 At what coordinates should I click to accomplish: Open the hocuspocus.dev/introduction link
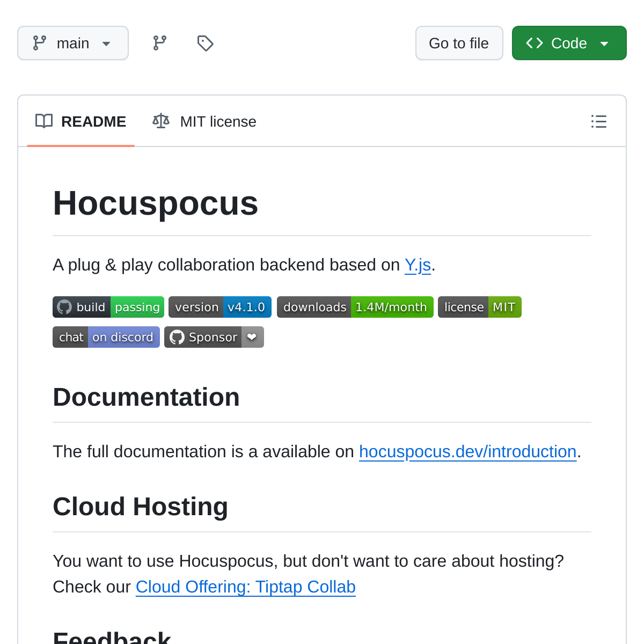468,451
